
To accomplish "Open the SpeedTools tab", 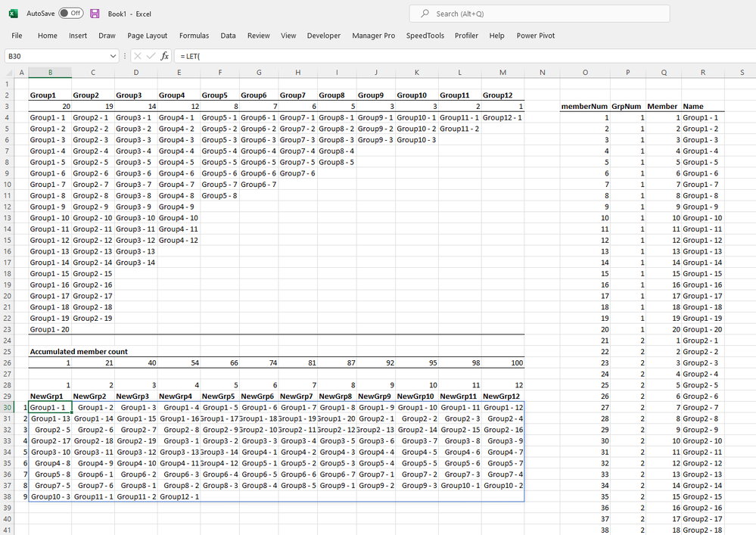I will 425,36.
